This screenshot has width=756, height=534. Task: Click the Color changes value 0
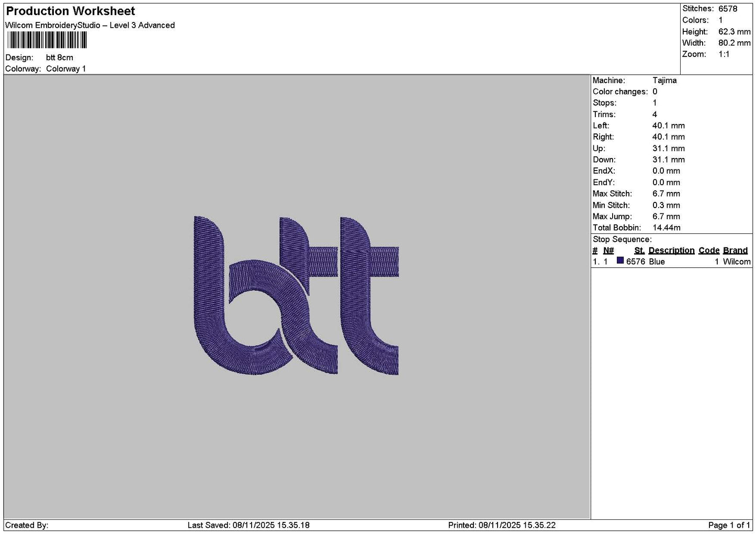click(x=655, y=92)
